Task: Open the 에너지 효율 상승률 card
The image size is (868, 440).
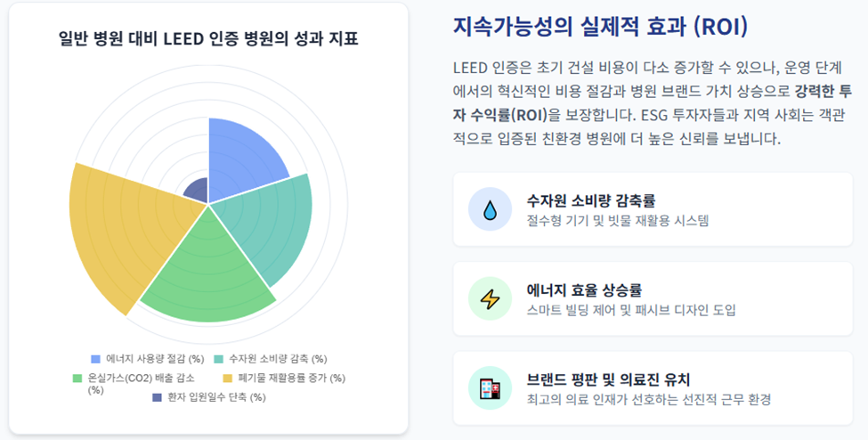Action: (x=653, y=299)
